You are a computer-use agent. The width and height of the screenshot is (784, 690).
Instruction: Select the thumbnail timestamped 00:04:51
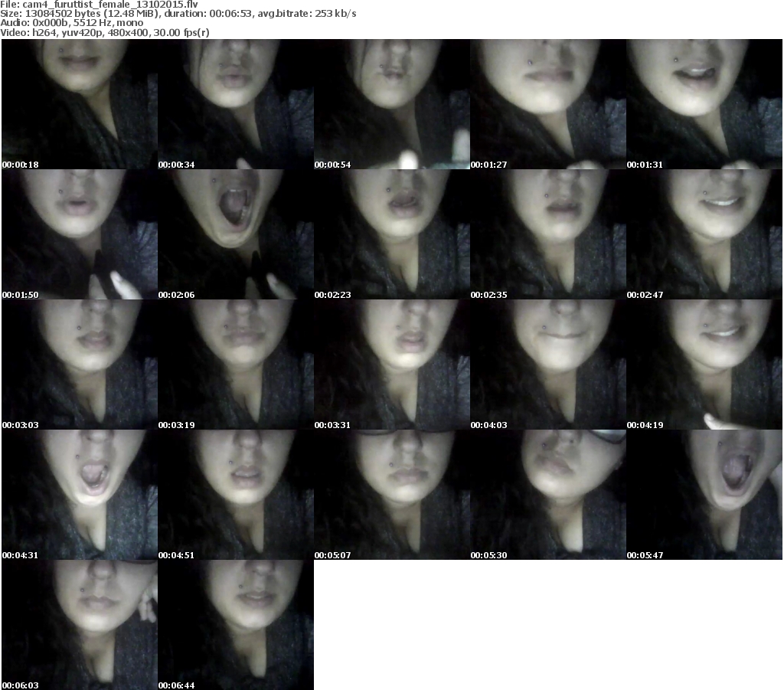[x=236, y=495]
